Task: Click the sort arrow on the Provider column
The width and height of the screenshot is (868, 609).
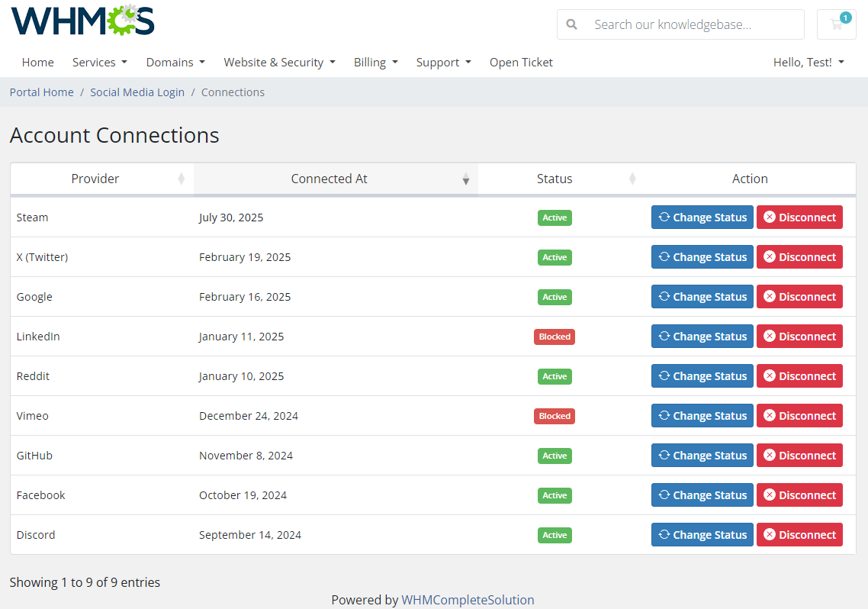Action: (181, 179)
